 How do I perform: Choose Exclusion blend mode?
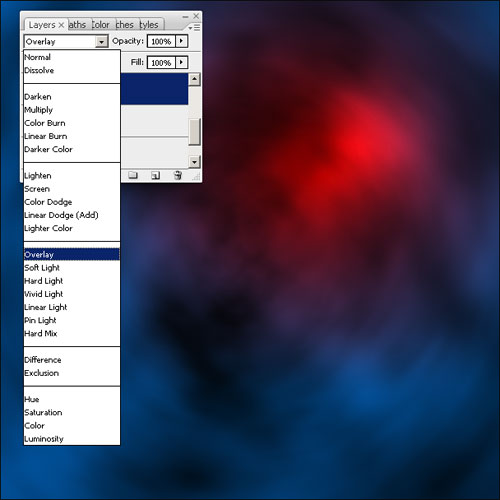72,373
